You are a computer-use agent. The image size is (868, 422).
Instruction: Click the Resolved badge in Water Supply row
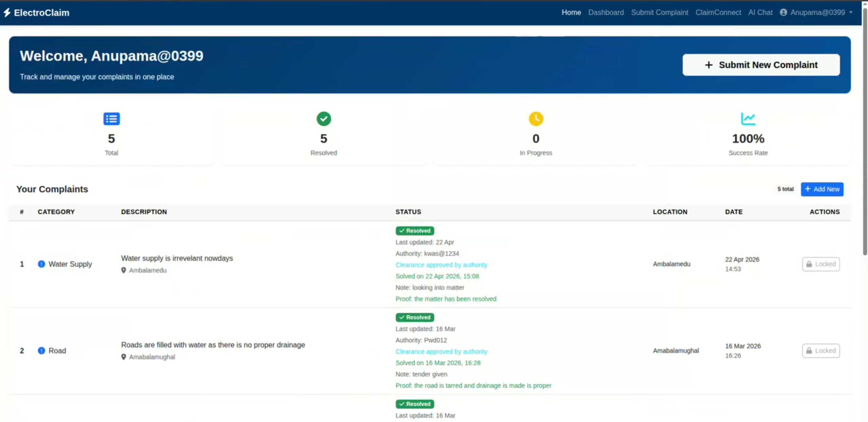(414, 231)
